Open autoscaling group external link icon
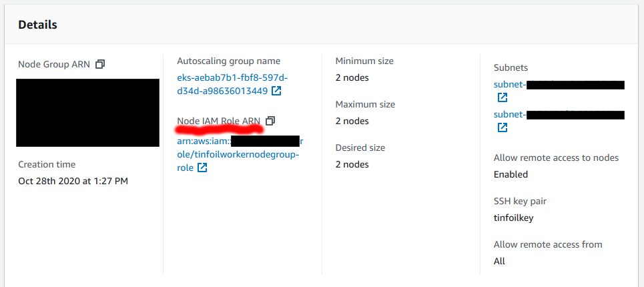The width and height of the screenshot is (644, 287). (276, 91)
